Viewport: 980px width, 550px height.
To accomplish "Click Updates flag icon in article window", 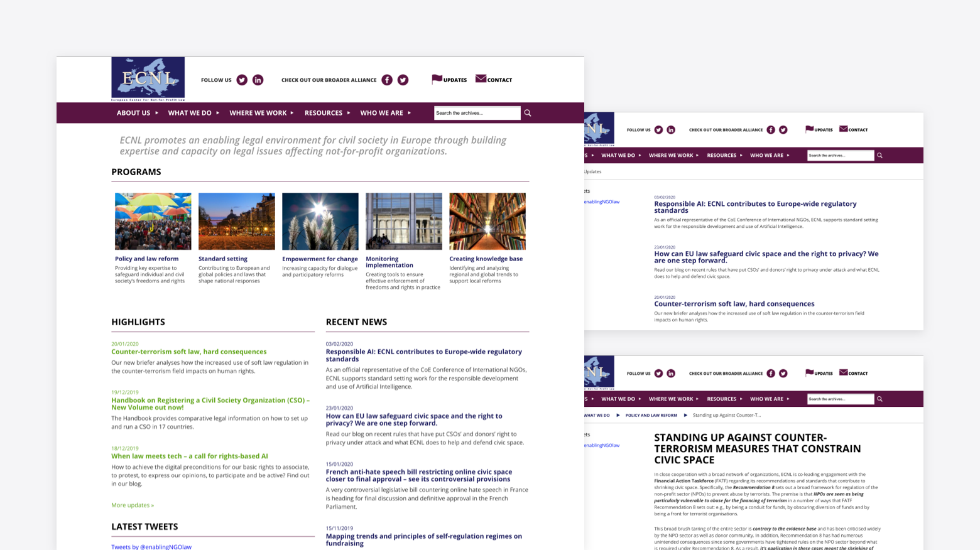I will click(x=809, y=373).
